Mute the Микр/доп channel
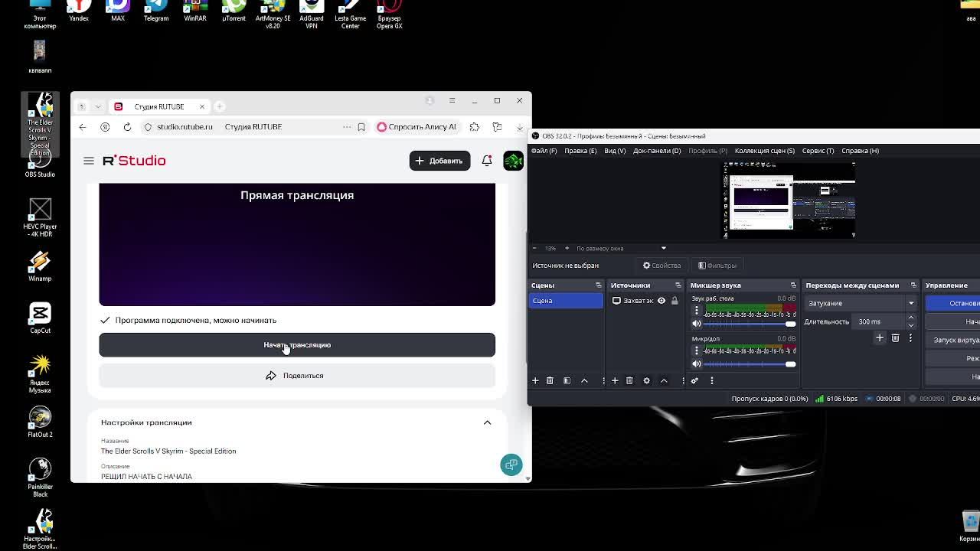980x551 pixels. [697, 364]
